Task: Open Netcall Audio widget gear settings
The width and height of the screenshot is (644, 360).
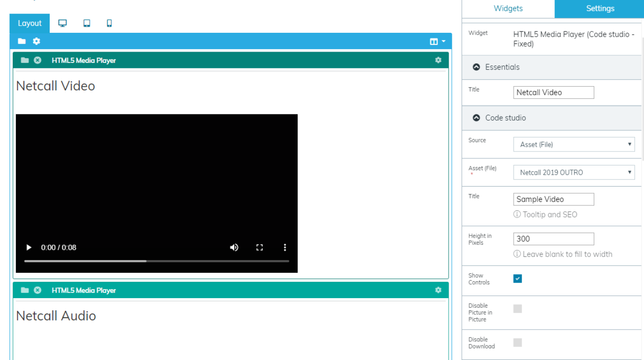Action: pos(438,290)
